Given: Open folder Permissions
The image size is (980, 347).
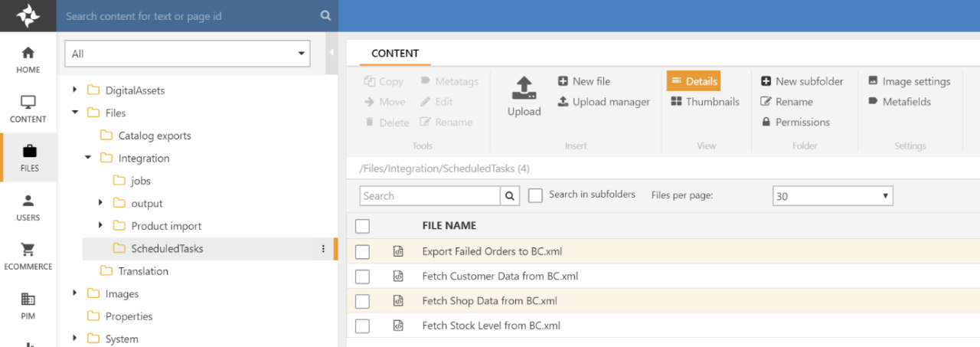Looking at the screenshot, I should pos(795,123).
